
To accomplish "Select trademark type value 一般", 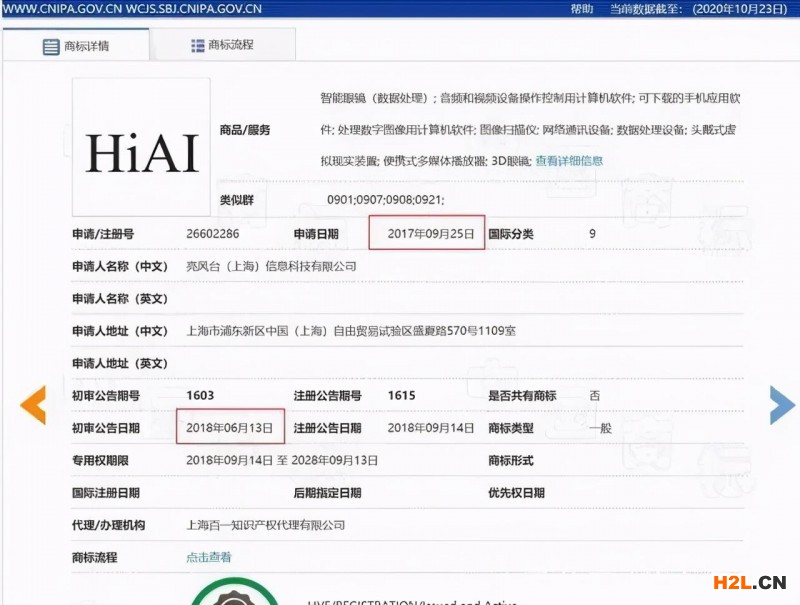I will (x=601, y=428).
